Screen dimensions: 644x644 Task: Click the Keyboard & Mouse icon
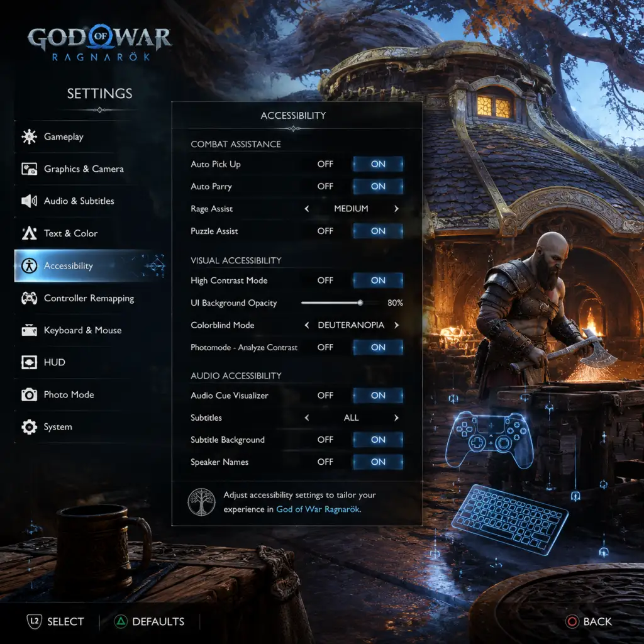pos(29,330)
